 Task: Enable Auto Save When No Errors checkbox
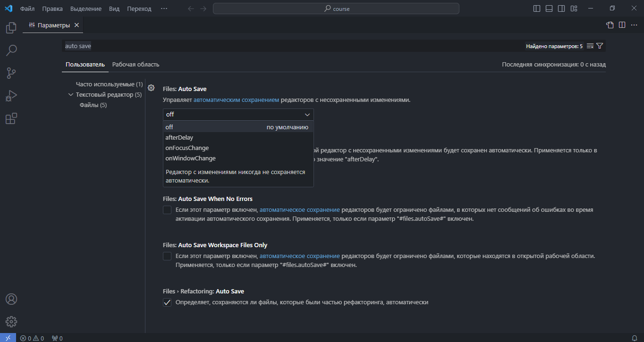pyautogui.click(x=167, y=210)
